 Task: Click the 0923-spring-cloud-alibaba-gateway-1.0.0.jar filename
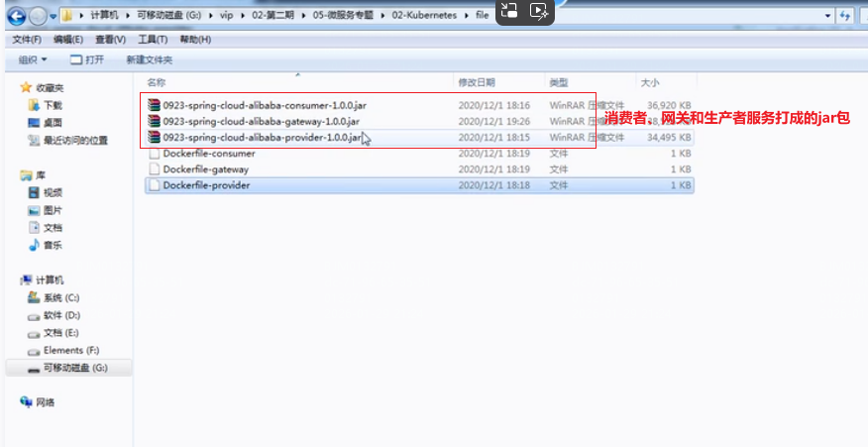[262, 121]
